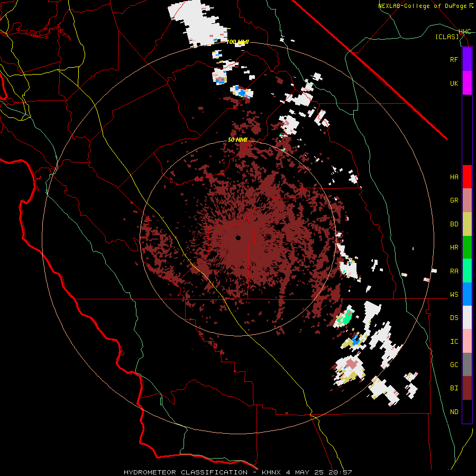The width and height of the screenshot is (476, 476).
Task: Click the BD legend label
Action: point(454,224)
